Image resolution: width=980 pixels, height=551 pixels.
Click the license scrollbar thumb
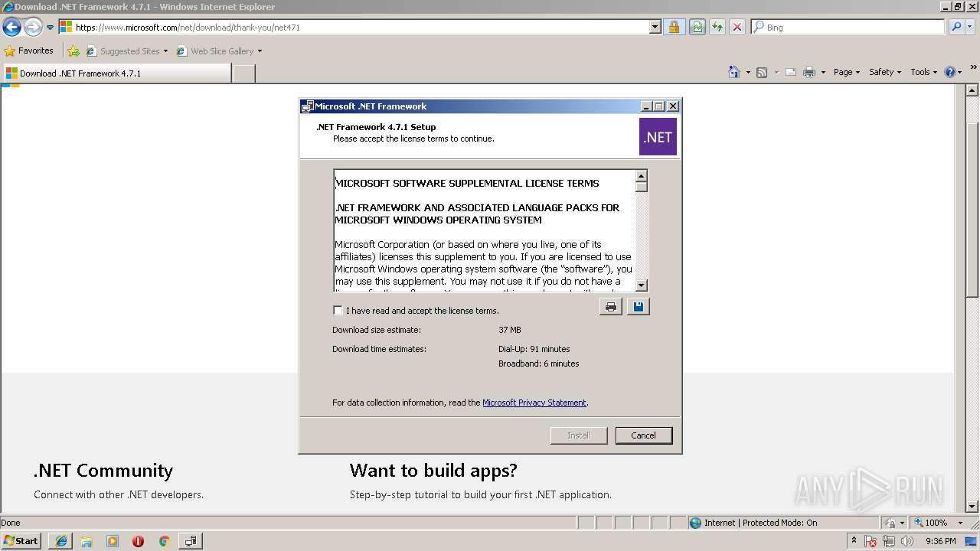[x=642, y=187]
